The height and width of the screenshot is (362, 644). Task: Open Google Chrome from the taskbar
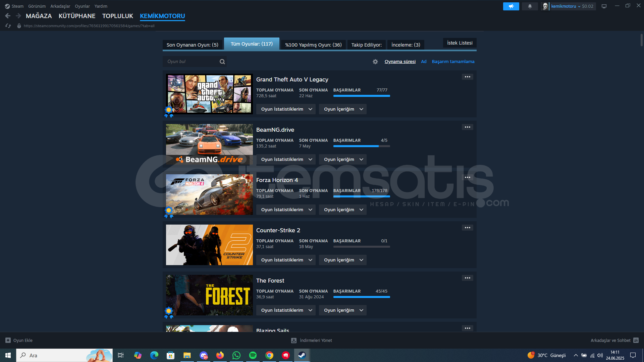click(269, 355)
